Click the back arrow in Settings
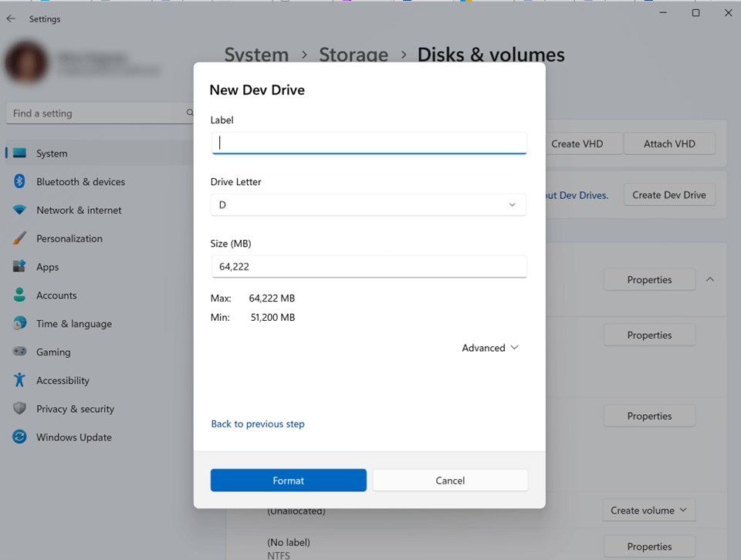741x560 pixels. pos(11,19)
